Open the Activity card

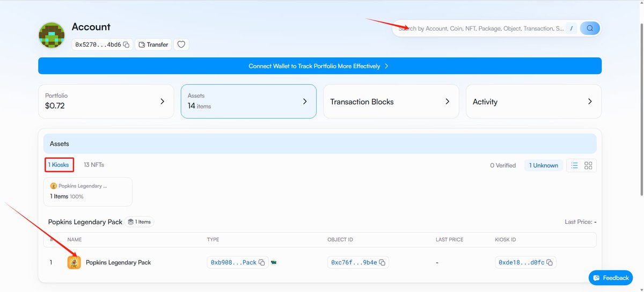pyautogui.click(x=533, y=101)
